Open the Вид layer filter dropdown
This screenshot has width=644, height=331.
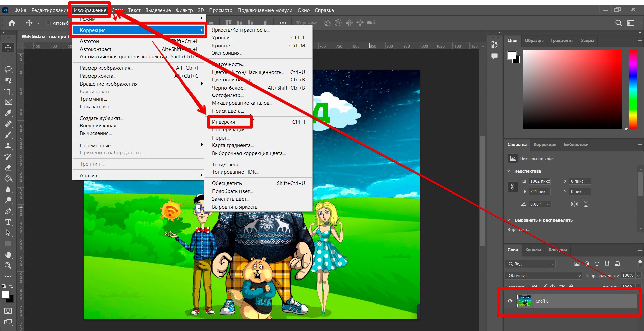pyautogui.click(x=531, y=264)
